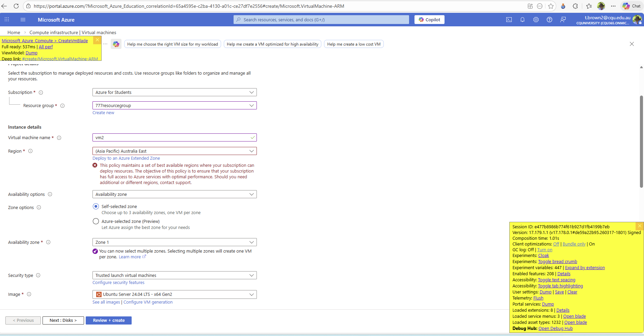The image size is (644, 336).
Task: Show info tooltip for Zone options
Action: point(39,207)
